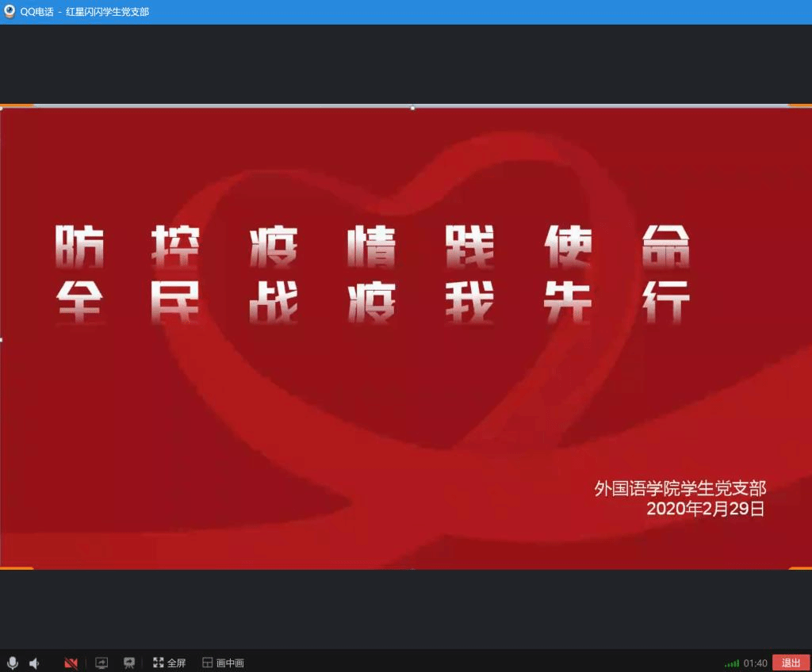The image size is (812, 672).
Task: Open the presentation whiteboard icon
Action: point(128,662)
